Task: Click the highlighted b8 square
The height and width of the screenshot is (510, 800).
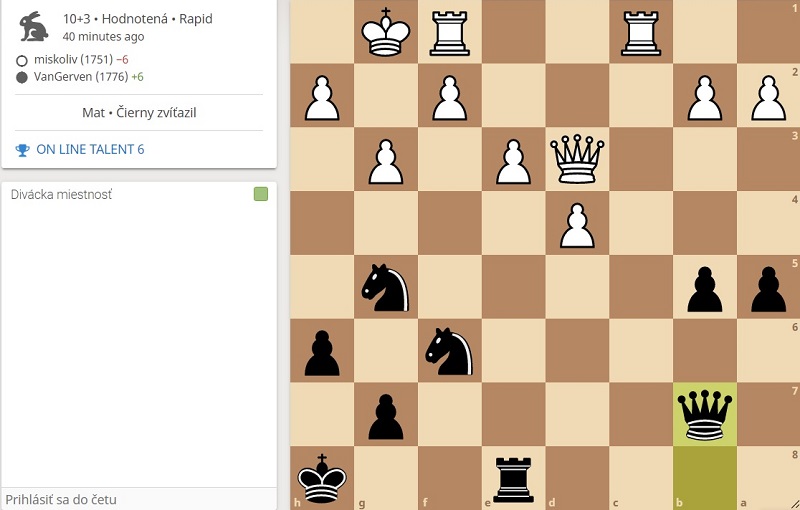Action: pyautogui.click(x=705, y=478)
